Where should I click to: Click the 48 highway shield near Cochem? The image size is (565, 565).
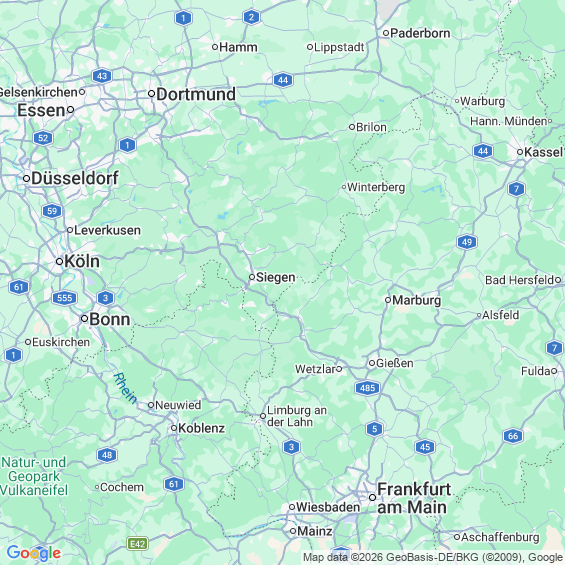(x=107, y=455)
